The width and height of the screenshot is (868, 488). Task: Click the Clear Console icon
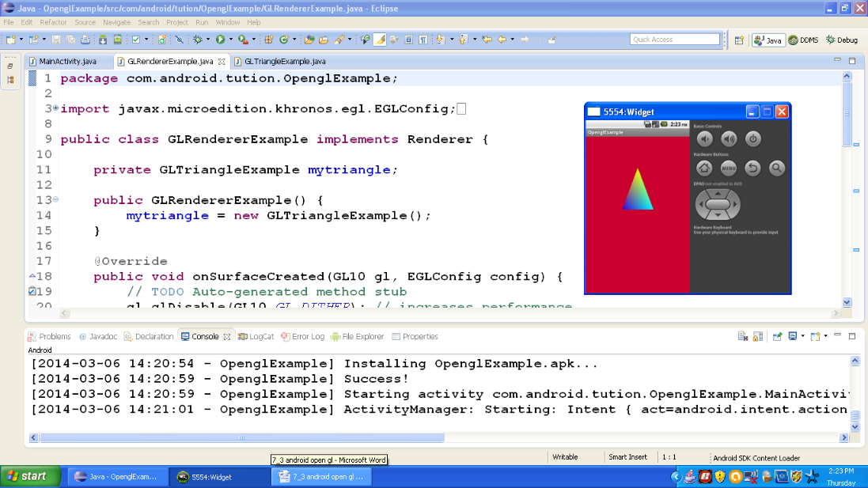[x=743, y=336]
